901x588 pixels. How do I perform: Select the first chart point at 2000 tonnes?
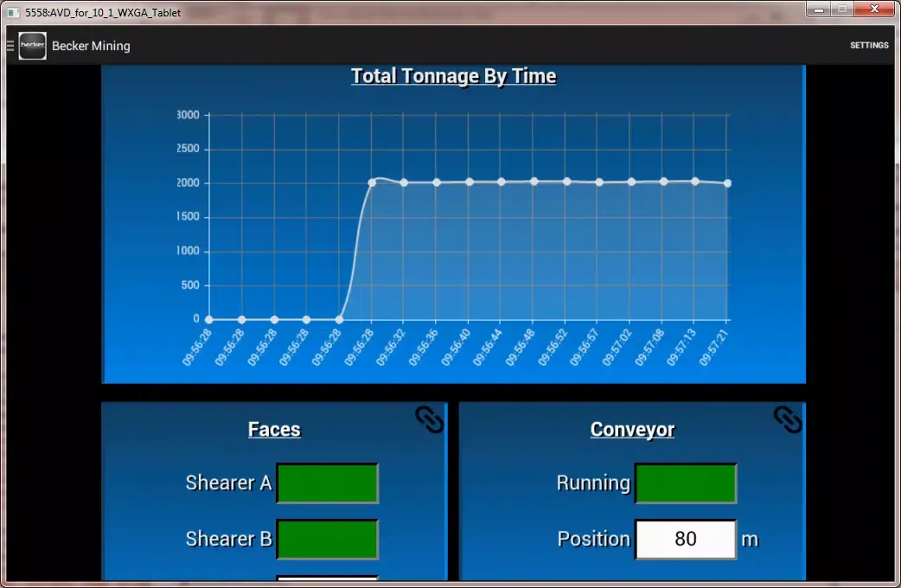372,182
